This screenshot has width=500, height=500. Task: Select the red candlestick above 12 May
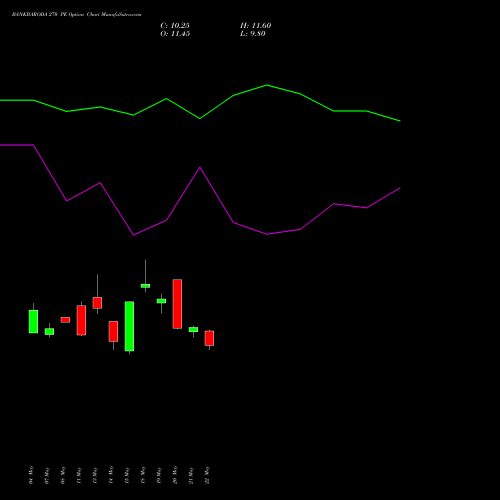point(97,303)
